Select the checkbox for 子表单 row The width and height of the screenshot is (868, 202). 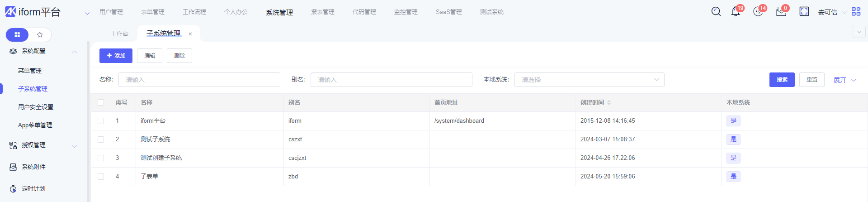(x=101, y=177)
